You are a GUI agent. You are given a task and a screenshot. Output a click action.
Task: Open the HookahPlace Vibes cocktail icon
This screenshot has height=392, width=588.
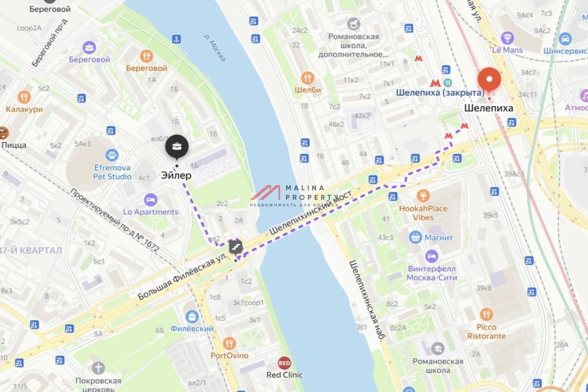421,196
